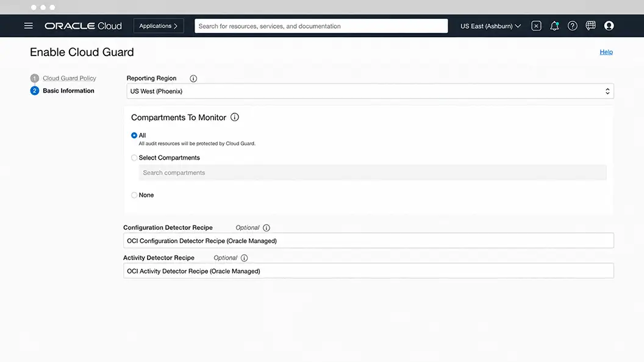Click the Configuration Detector Recipe label
Viewport: 644px width, 362px height.
(x=168, y=227)
